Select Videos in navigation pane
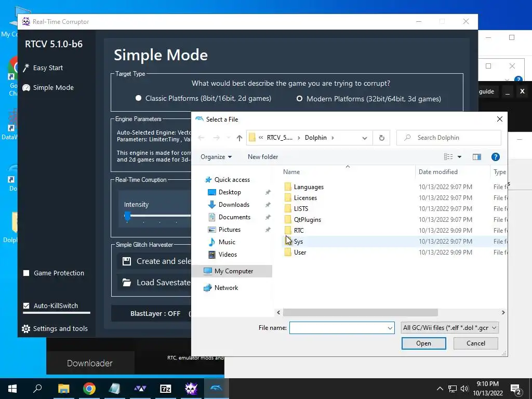 click(228, 255)
